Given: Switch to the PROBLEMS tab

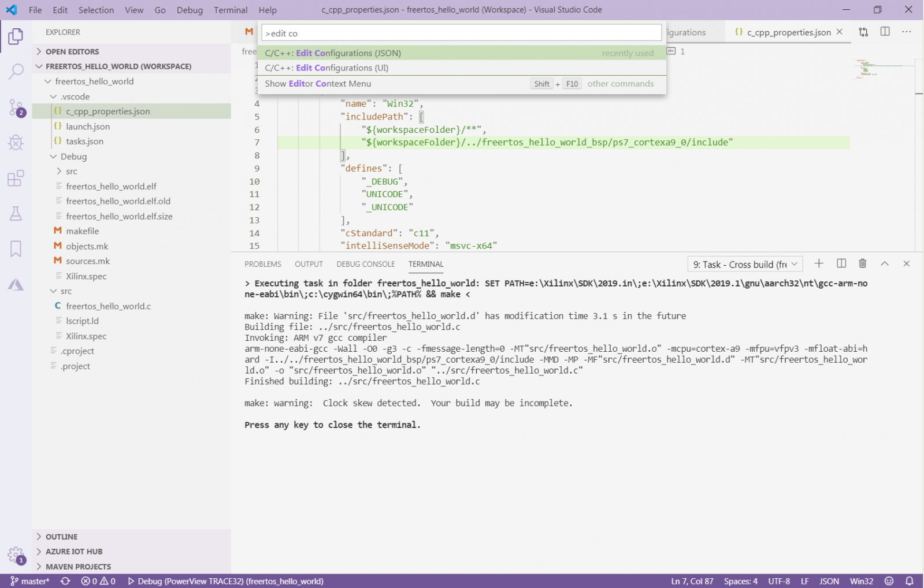Looking at the screenshot, I should [262, 264].
